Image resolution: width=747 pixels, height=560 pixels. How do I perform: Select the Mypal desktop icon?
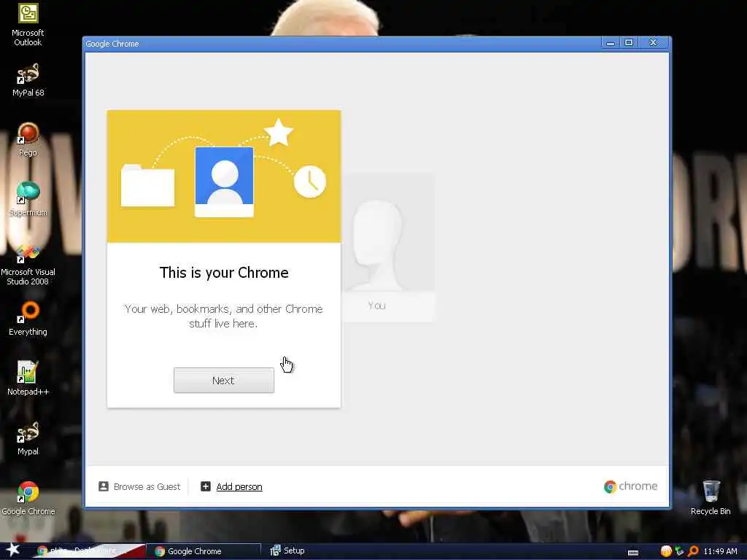coord(28,438)
